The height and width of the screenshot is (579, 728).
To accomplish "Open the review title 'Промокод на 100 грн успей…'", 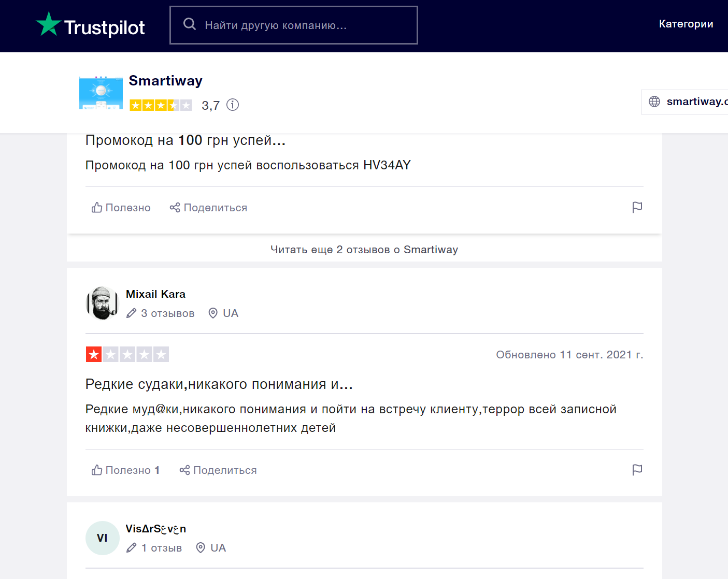I will [x=185, y=140].
